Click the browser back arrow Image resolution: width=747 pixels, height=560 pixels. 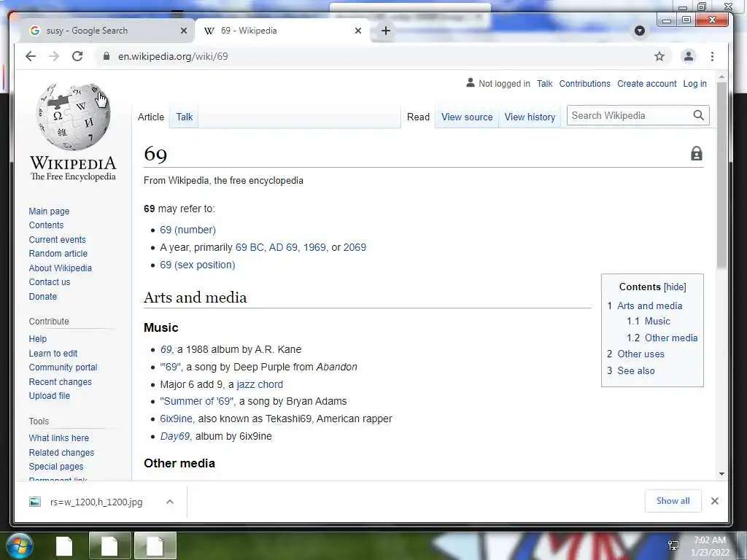point(31,56)
